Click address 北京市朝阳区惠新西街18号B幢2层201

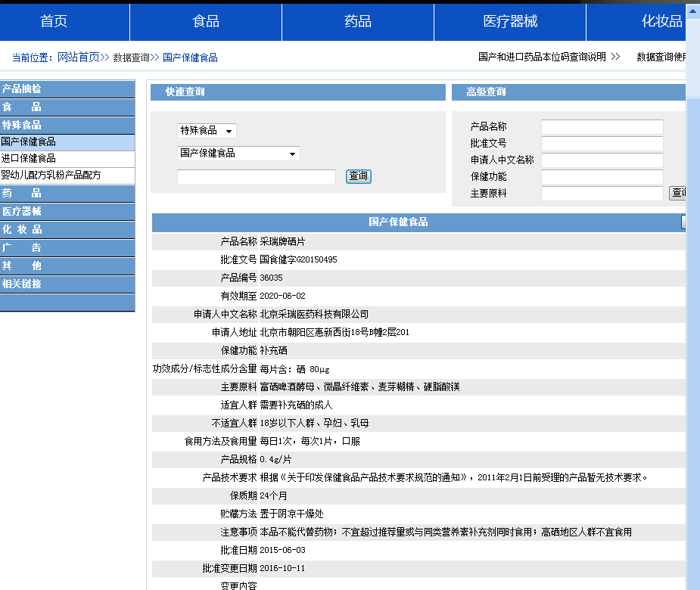(334, 333)
